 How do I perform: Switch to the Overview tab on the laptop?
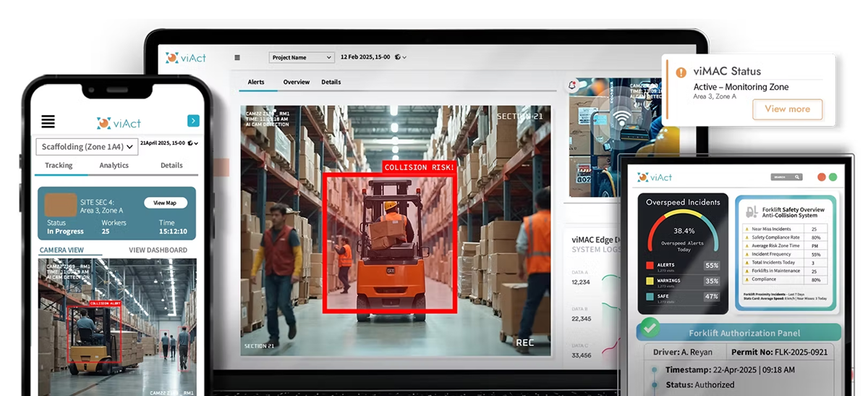[x=297, y=82]
